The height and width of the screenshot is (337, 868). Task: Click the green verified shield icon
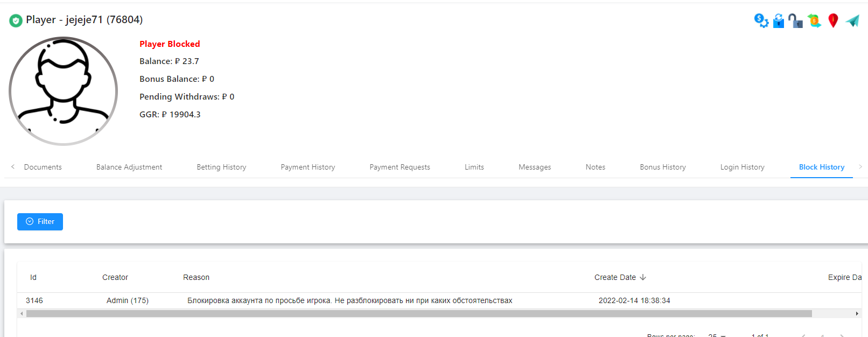tap(16, 20)
